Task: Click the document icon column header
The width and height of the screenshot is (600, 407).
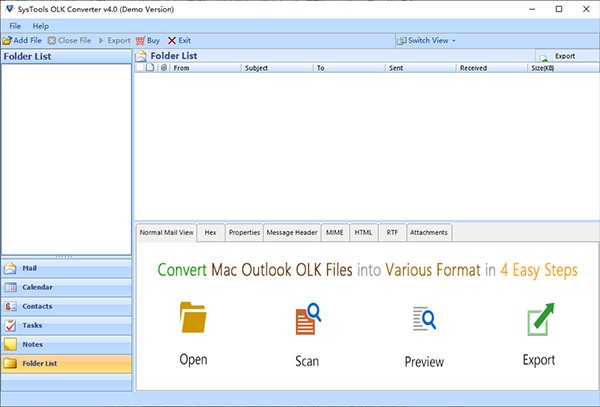Action: 150,68
